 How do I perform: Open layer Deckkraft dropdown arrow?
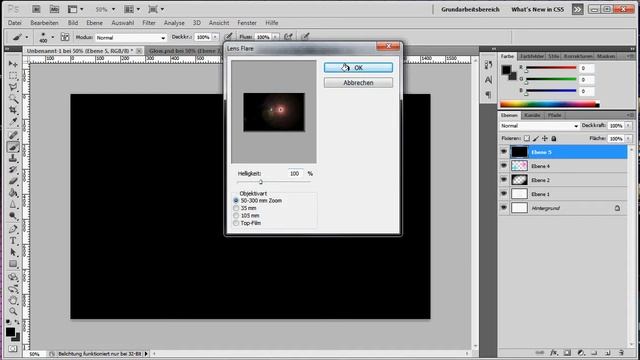coord(628,126)
